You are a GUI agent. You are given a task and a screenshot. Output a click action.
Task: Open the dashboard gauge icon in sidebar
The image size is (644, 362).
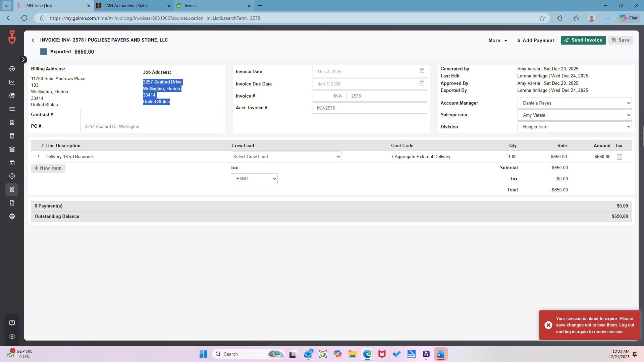click(12, 69)
